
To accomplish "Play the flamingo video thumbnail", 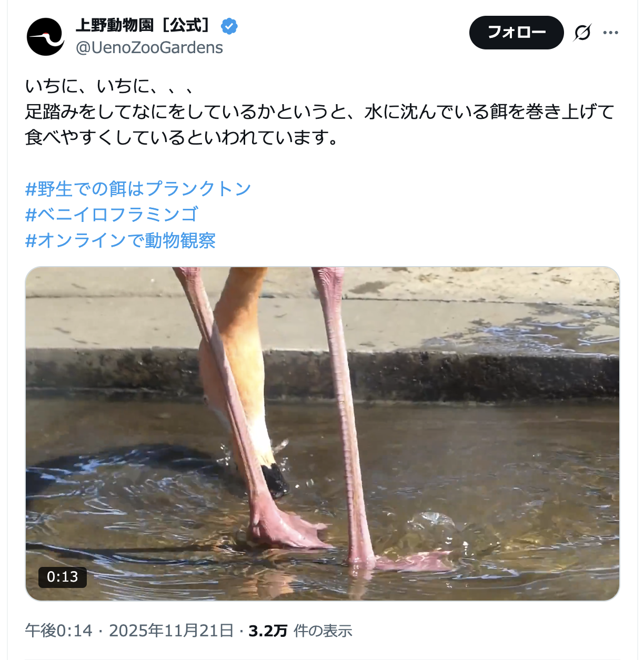I will [x=323, y=434].
